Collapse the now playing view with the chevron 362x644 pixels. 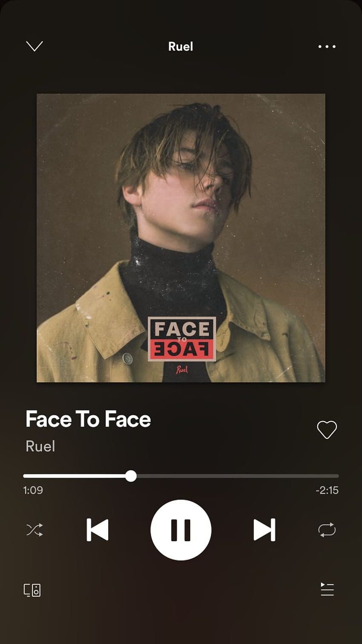(x=34, y=46)
